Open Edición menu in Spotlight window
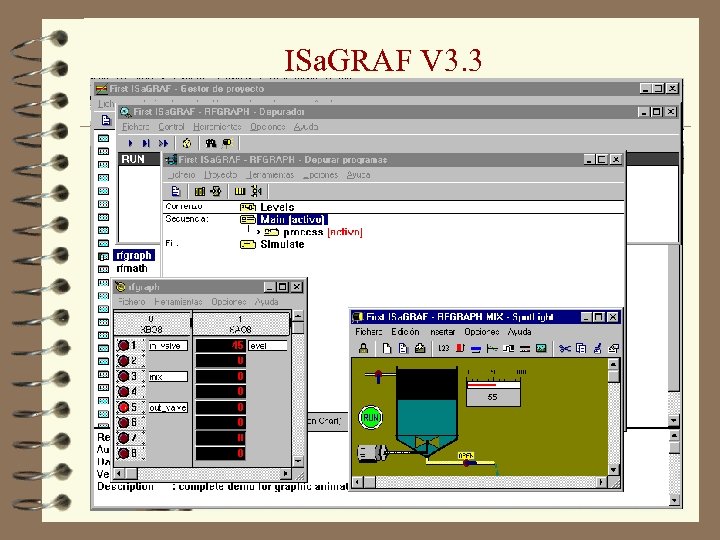Screen dimensions: 720x540 point(405,332)
